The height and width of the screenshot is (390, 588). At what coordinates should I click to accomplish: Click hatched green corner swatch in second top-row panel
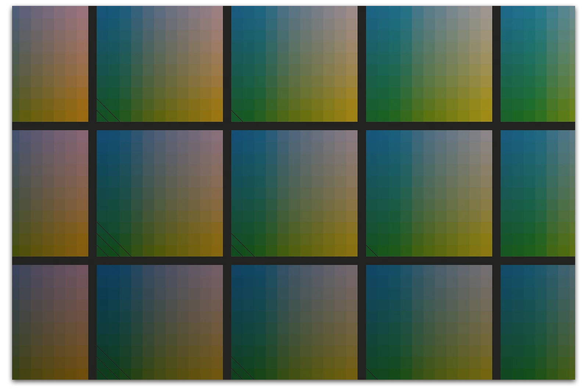(102, 116)
